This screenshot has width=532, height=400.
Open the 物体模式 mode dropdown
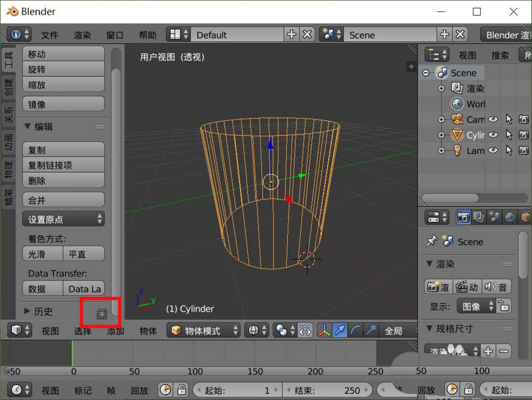point(204,330)
